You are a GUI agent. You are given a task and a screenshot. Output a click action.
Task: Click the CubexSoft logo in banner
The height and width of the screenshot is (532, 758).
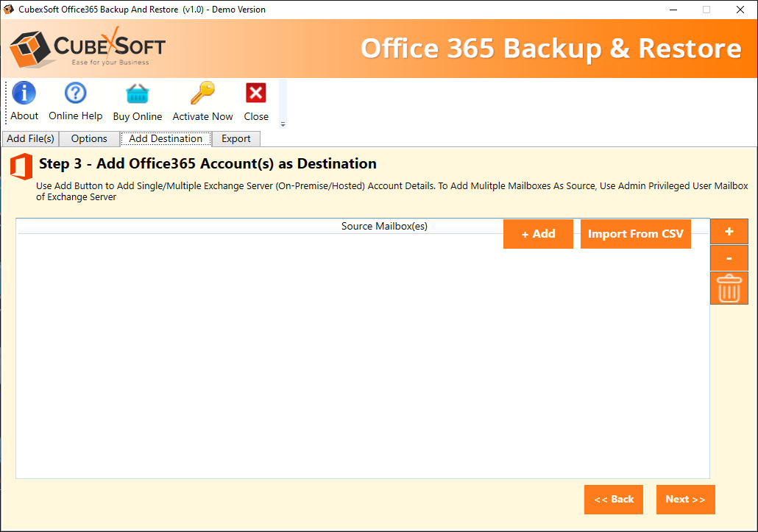[x=88, y=49]
